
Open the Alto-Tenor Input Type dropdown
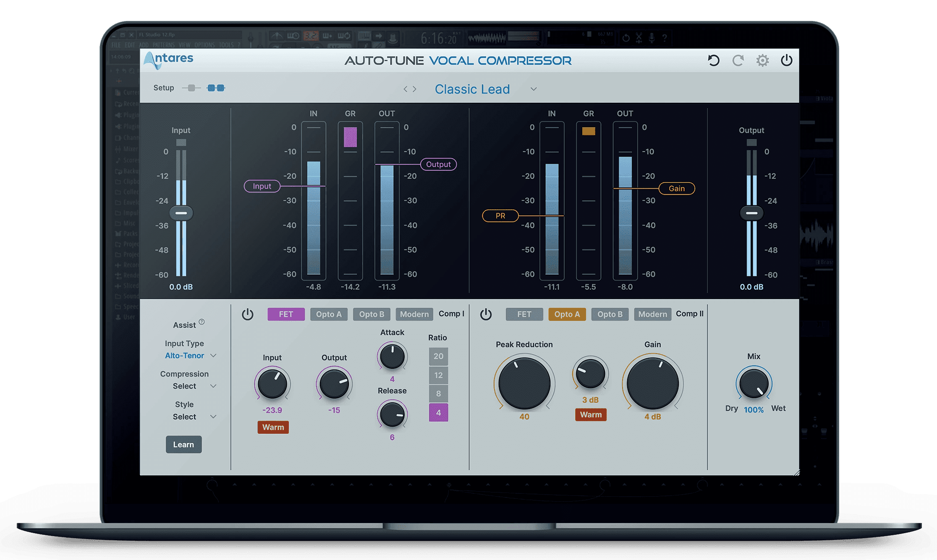click(x=190, y=355)
